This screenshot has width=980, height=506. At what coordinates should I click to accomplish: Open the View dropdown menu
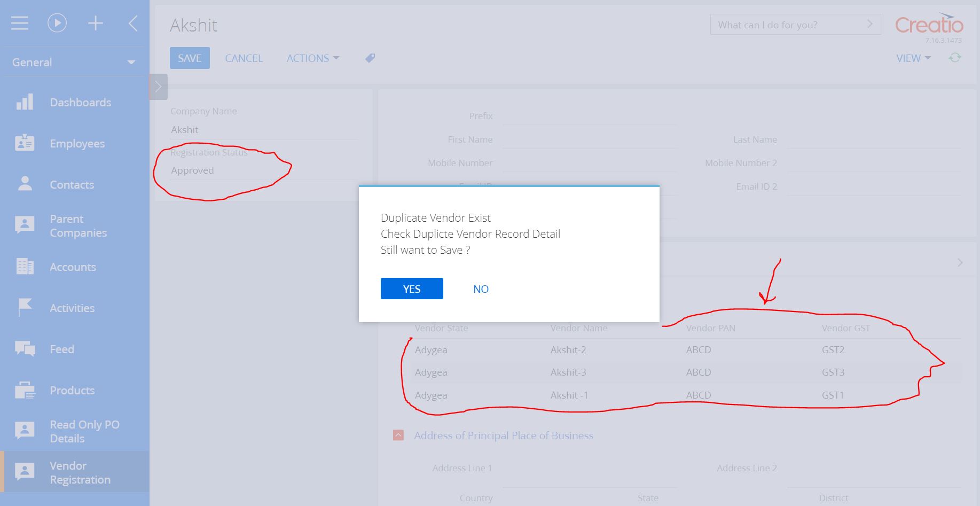[913, 58]
